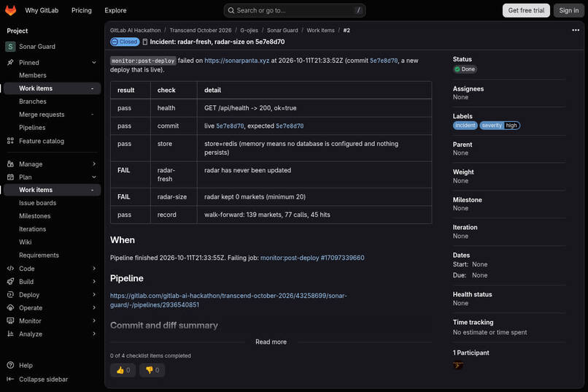Open the three-dot more actions menu
Image resolution: width=588 pixels, height=392 pixels.
[x=576, y=30]
